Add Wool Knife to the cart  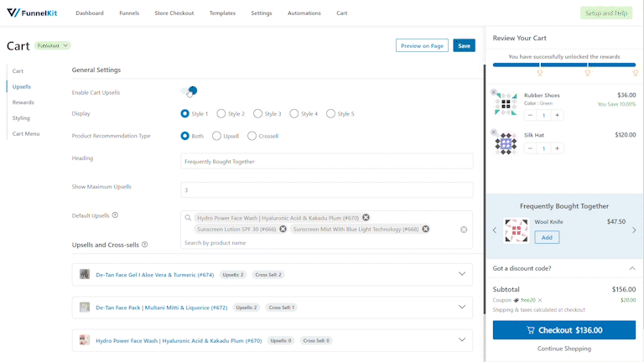547,237
